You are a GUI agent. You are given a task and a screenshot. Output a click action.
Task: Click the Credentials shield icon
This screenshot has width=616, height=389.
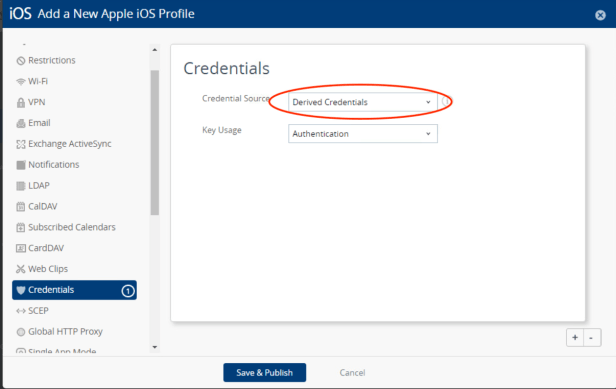[21, 290]
